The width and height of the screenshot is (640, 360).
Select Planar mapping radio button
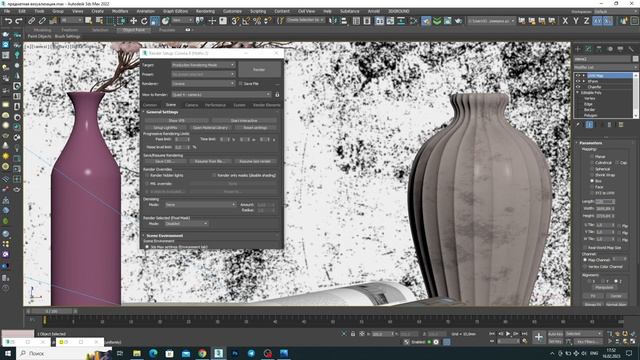[x=592, y=157]
